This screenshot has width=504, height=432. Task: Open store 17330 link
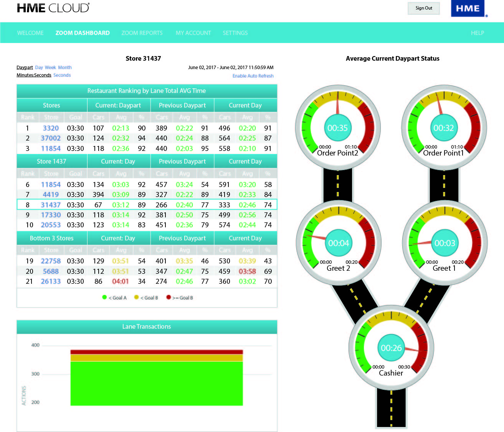[x=51, y=215]
